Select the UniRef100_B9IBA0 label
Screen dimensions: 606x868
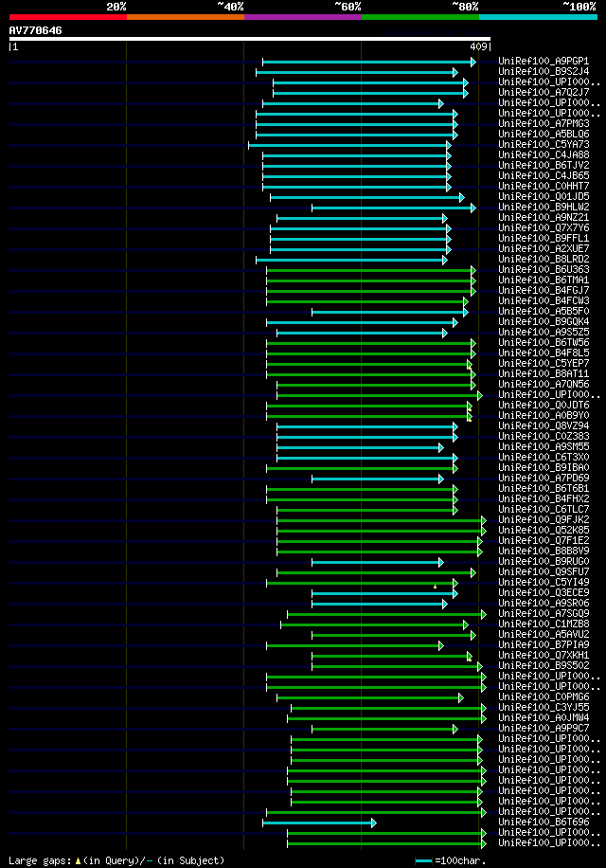[544, 468]
